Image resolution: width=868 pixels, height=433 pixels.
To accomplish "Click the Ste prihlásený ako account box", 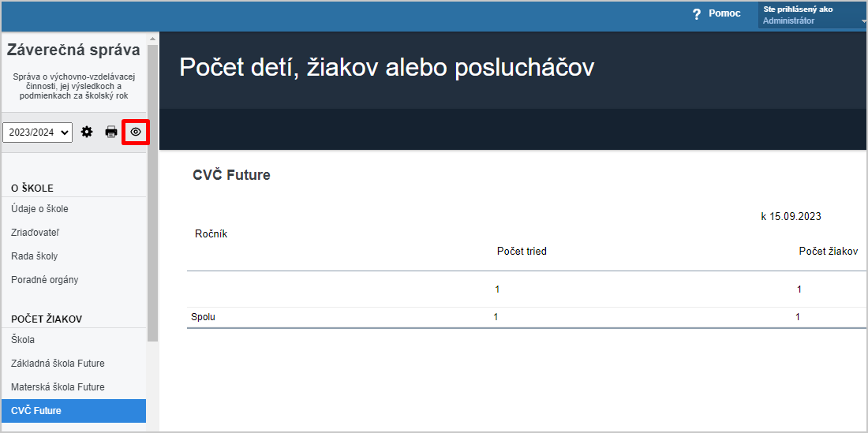I will pos(811,15).
